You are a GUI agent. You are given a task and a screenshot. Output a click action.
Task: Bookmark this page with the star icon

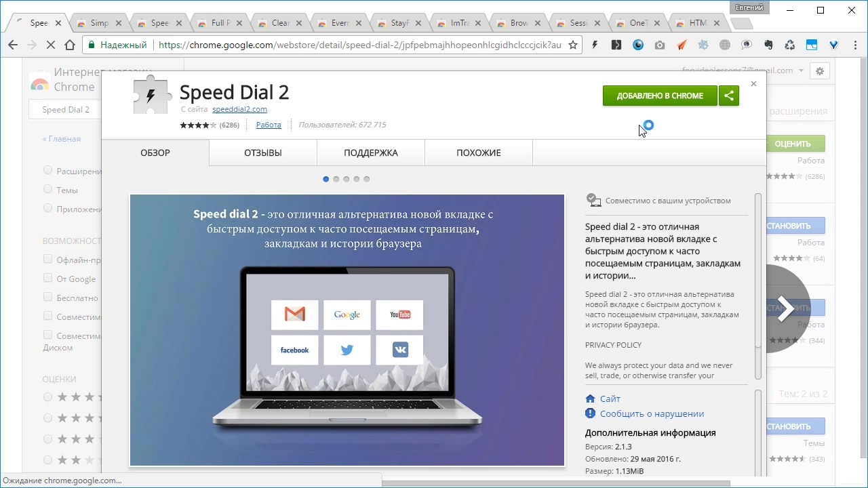point(573,45)
